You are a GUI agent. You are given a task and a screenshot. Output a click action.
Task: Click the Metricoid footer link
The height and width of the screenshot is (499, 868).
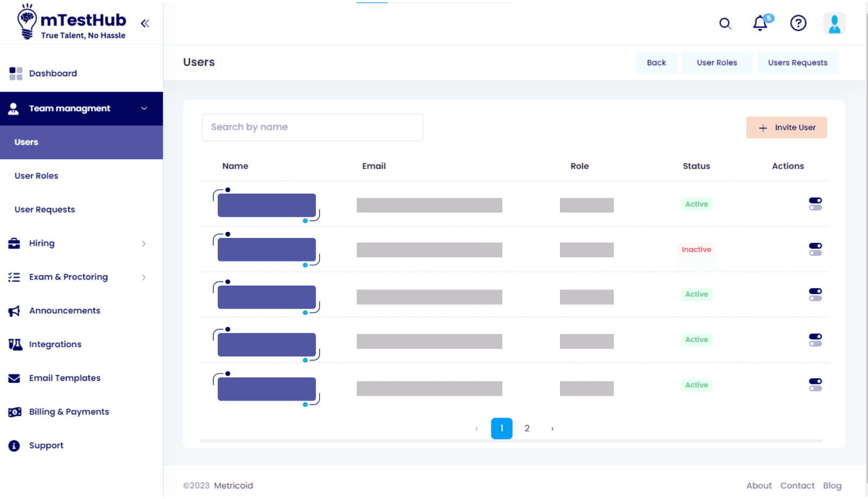pyautogui.click(x=233, y=485)
